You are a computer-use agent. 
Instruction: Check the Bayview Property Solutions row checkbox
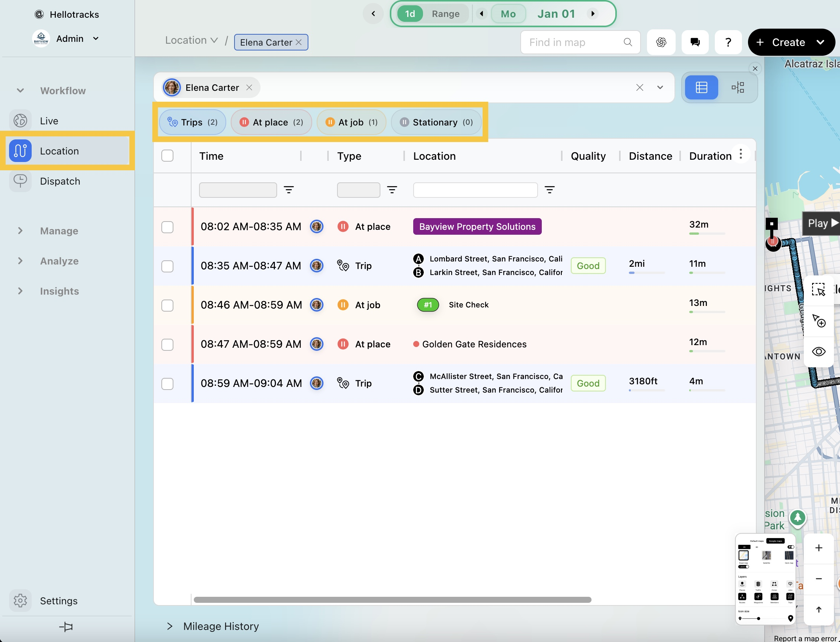(x=167, y=227)
